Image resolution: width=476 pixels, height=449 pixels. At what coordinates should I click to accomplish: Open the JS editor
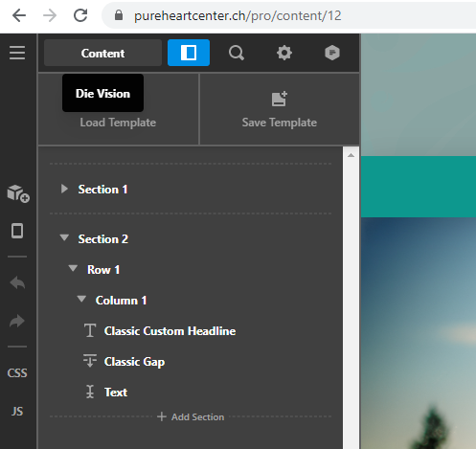17,412
